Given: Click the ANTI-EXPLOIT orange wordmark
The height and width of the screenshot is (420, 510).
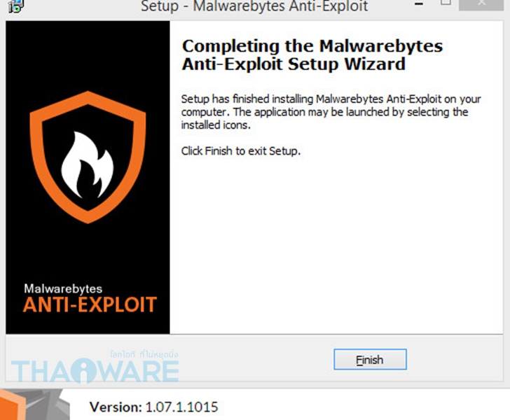Looking at the screenshot, I should tap(90, 304).
